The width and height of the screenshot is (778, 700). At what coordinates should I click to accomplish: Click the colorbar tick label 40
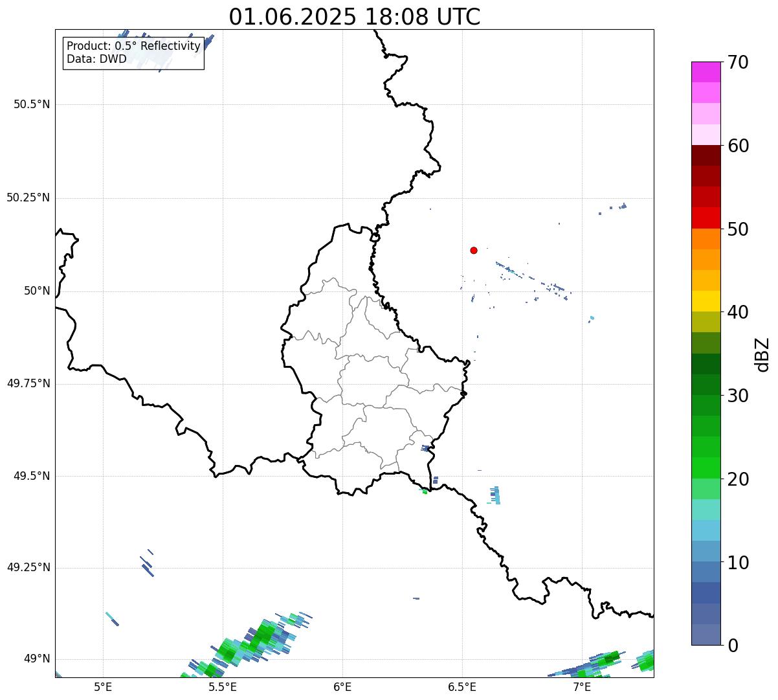pyautogui.click(x=738, y=312)
